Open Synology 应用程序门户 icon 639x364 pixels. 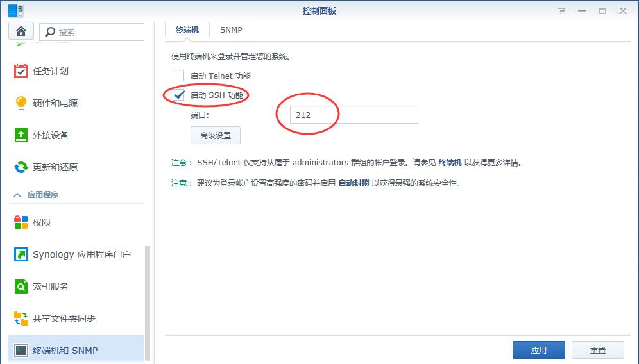click(x=21, y=254)
